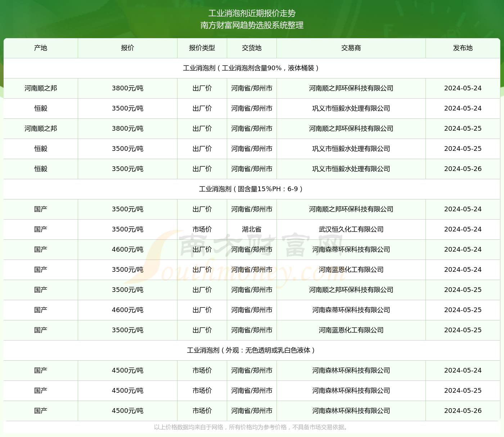Screen dimensions: 504x437
Task: Click the 4600元/吨 price dated 2024-05-24
Action: coord(127,249)
